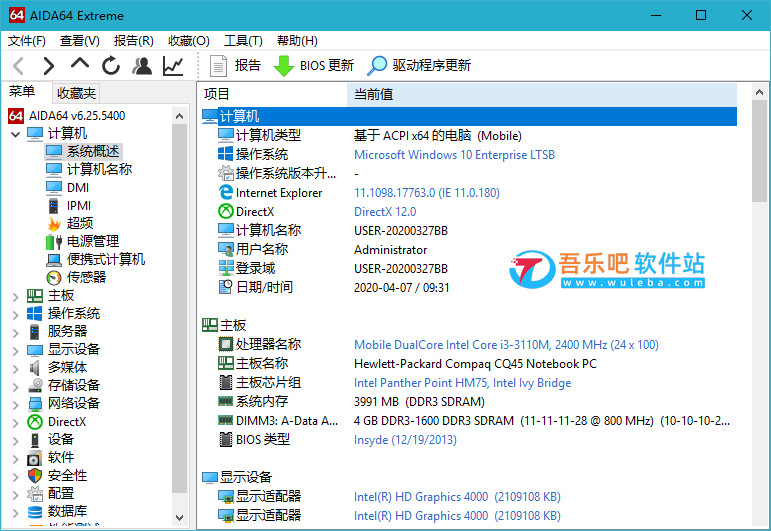Viewport: 771px width, 531px height.
Task: Click tree panel scrollbar down arrow
Action: pyautogui.click(x=179, y=518)
